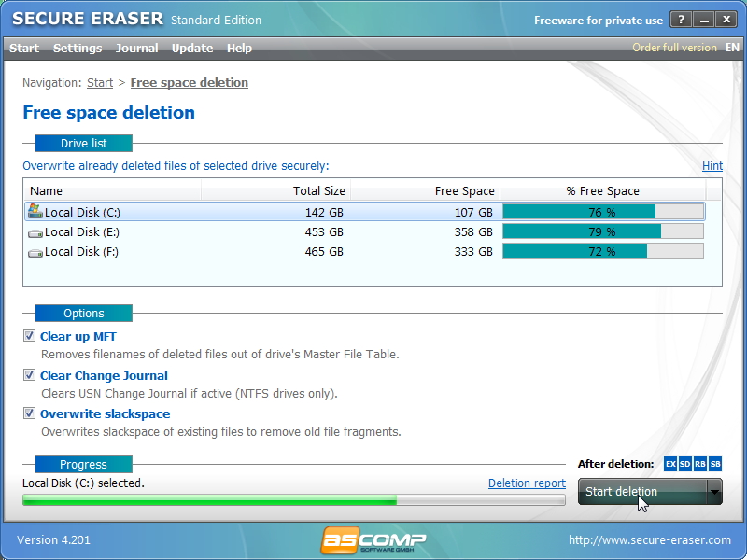Screen dimensions: 747x560
Task: Open the Deletion report link
Action: point(527,483)
